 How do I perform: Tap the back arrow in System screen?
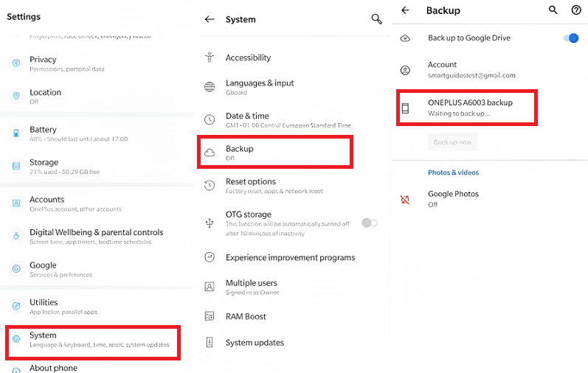click(x=210, y=20)
